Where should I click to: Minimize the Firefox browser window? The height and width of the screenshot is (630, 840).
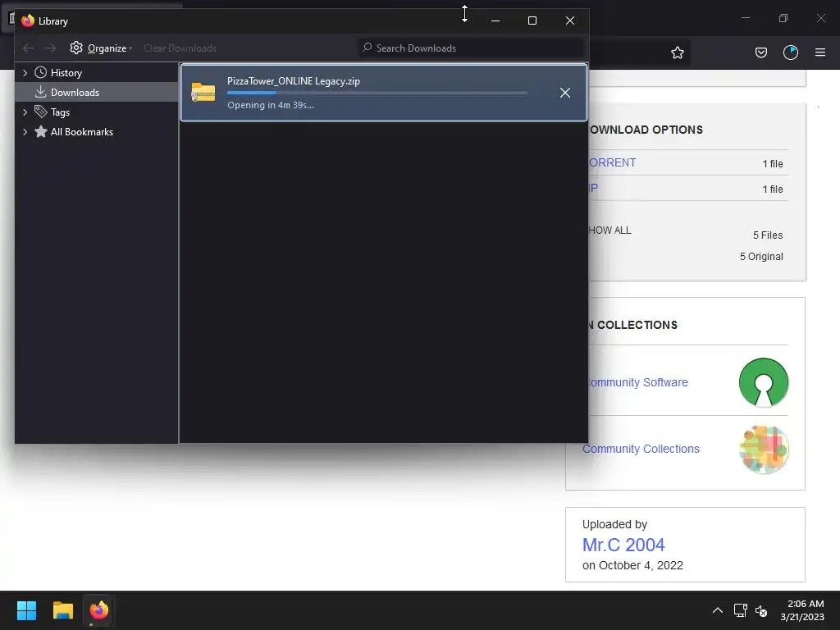click(745, 18)
